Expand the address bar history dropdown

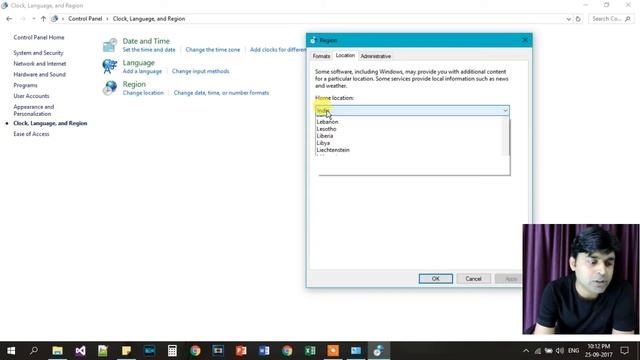(x=569, y=19)
